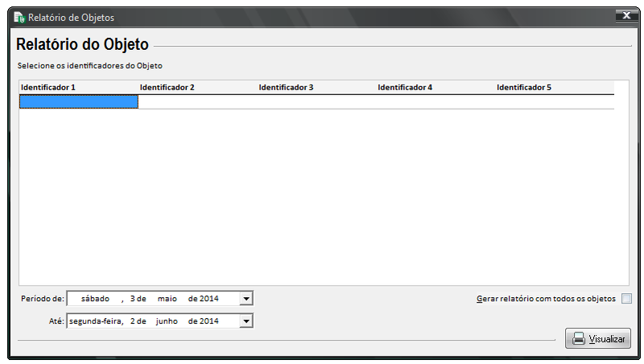The height and width of the screenshot is (364, 644).
Task: Click the year 2014 in Período de field
Action: click(208, 299)
